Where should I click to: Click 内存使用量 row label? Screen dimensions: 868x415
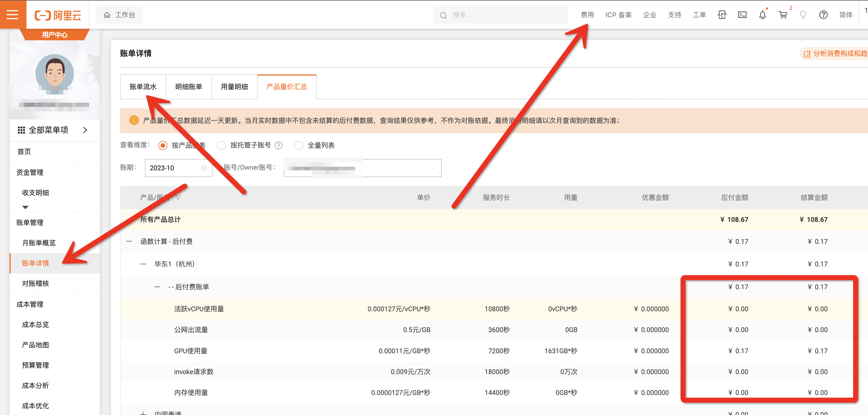coord(191,393)
